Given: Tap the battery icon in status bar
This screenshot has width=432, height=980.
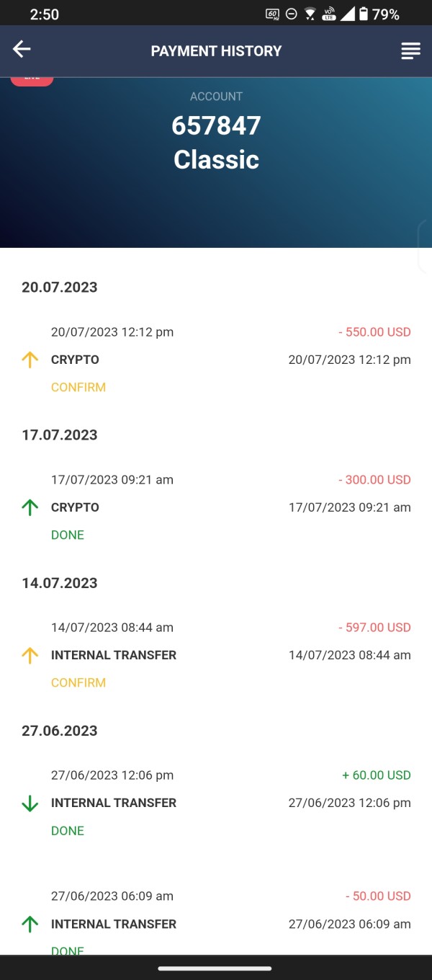Looking at the screenshot, I should [364, 14].
